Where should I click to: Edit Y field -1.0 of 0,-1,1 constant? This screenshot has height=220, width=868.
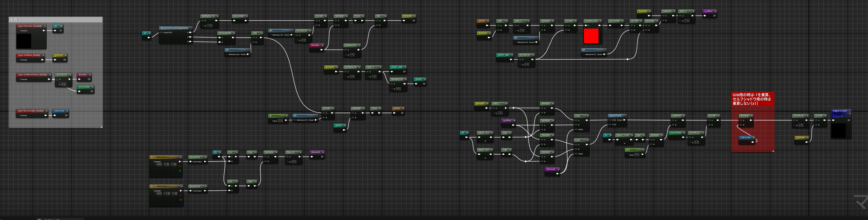(x=167, y=194)
